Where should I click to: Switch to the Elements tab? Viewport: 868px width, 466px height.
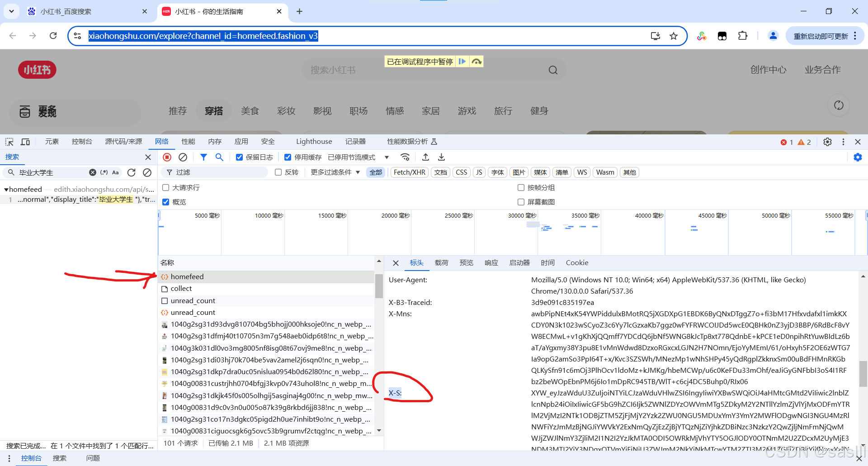point(52,142)
